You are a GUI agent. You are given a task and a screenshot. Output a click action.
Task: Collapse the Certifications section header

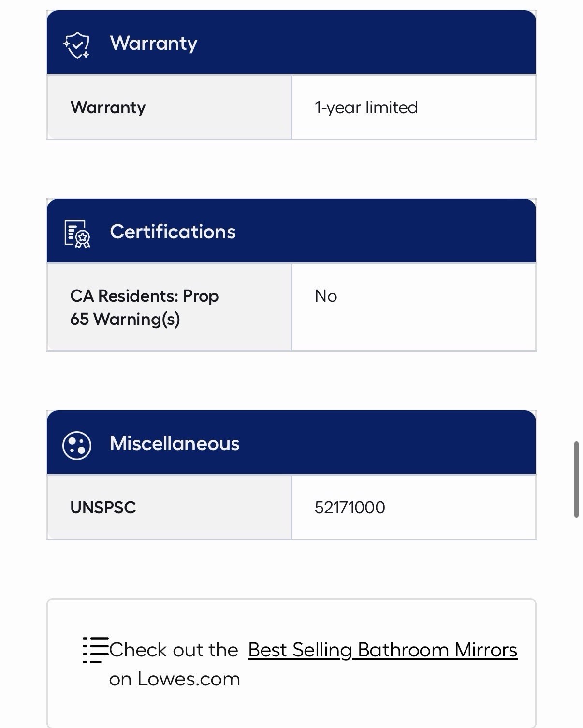click(x=291, y=231)
